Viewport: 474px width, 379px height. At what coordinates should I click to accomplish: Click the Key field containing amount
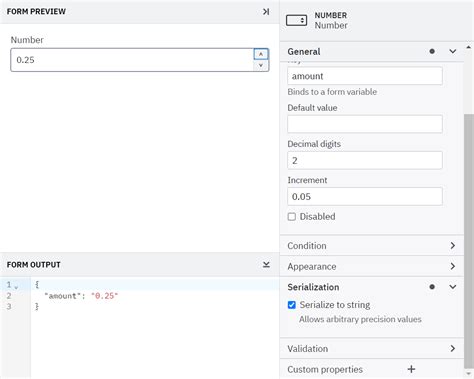coord(365,76)
